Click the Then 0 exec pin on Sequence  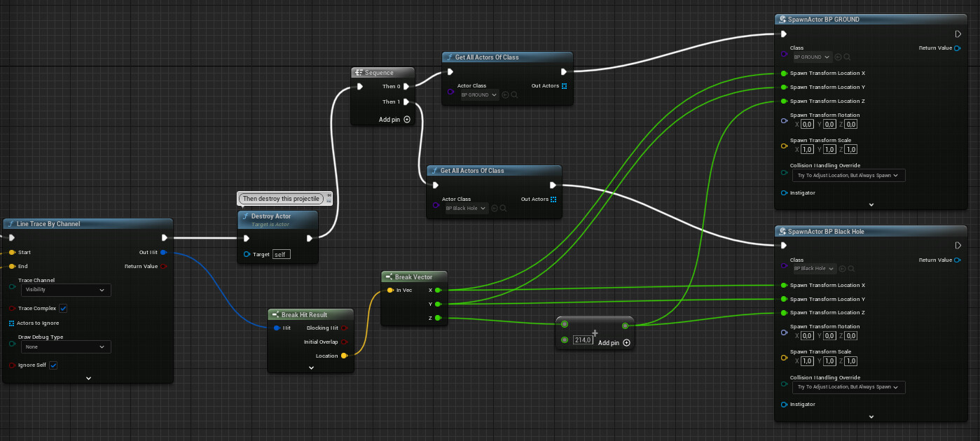(x=406, y=87)
